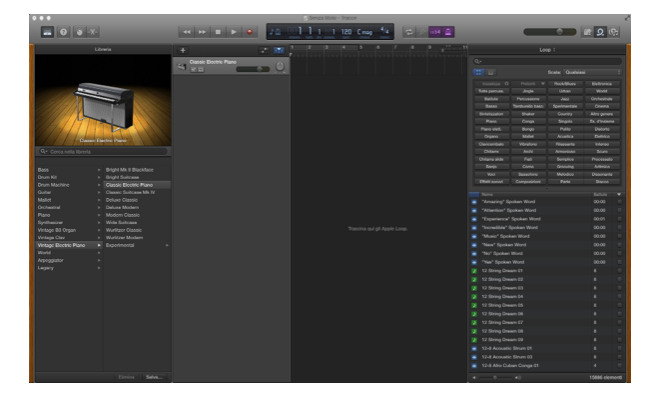Toggle the blue Catch playhead button
The height and width of the screenshot is (396, 657).
[279, 50]
